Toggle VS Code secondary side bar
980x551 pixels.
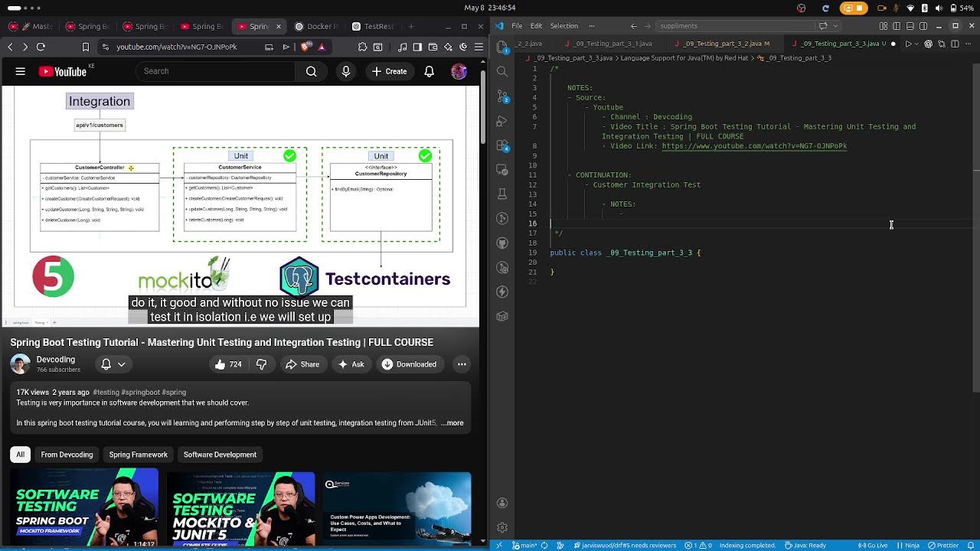[924, 26]
